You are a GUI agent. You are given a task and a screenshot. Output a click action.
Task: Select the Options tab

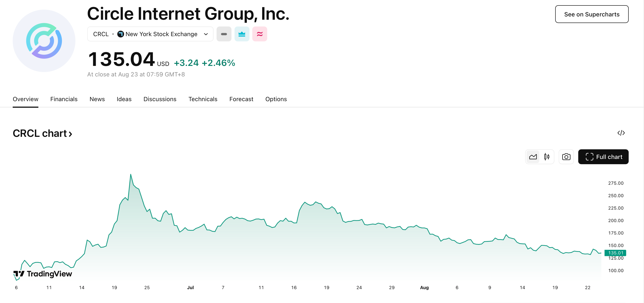(x=276, y=99)
